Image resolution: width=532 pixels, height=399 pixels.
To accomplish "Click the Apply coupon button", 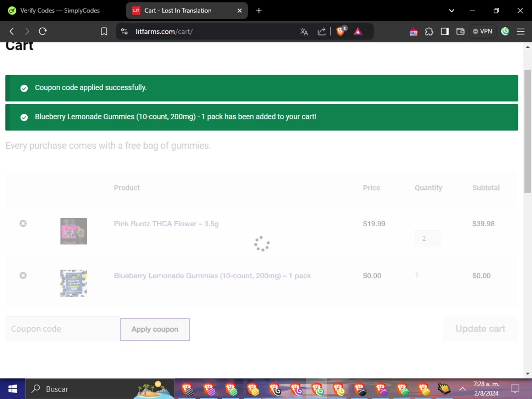I will coord(155,329).
